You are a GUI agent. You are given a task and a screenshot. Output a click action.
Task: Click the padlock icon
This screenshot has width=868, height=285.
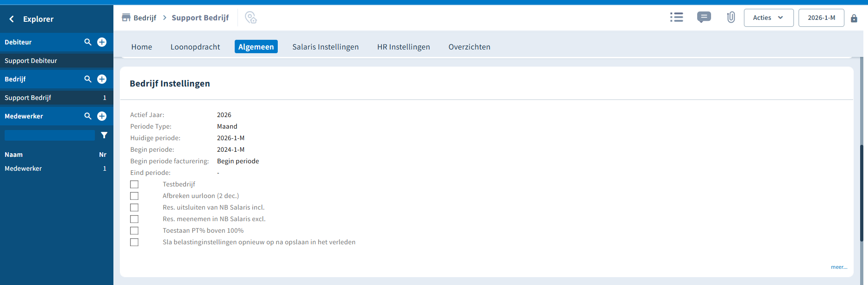(854, 18)
